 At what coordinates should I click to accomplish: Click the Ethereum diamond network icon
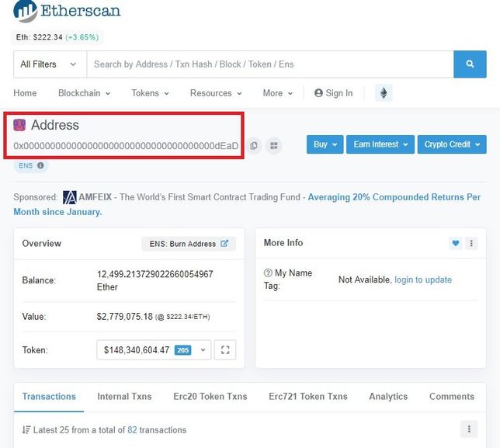pyautogui.click(x=383, y=93)
